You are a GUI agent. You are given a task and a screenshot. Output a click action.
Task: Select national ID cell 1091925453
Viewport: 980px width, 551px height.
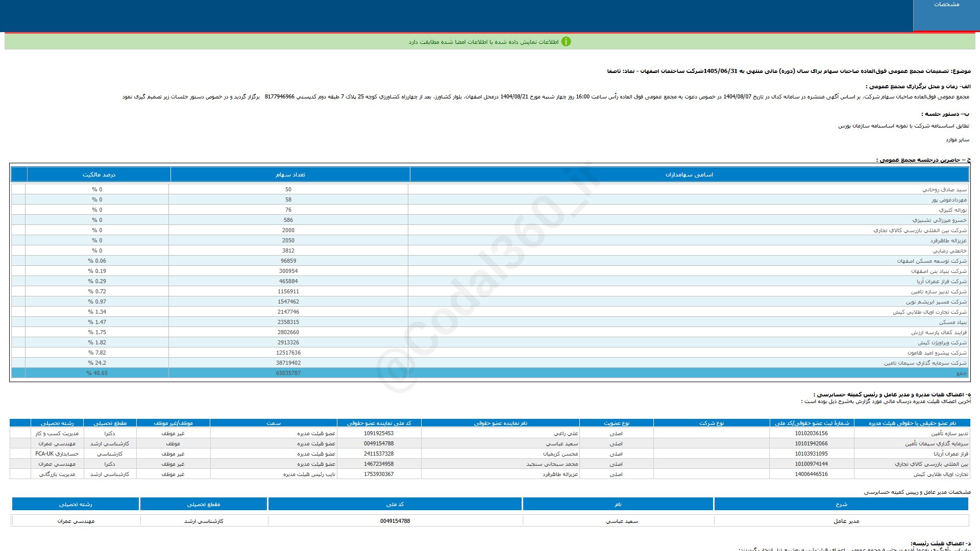tap(378, 433)
